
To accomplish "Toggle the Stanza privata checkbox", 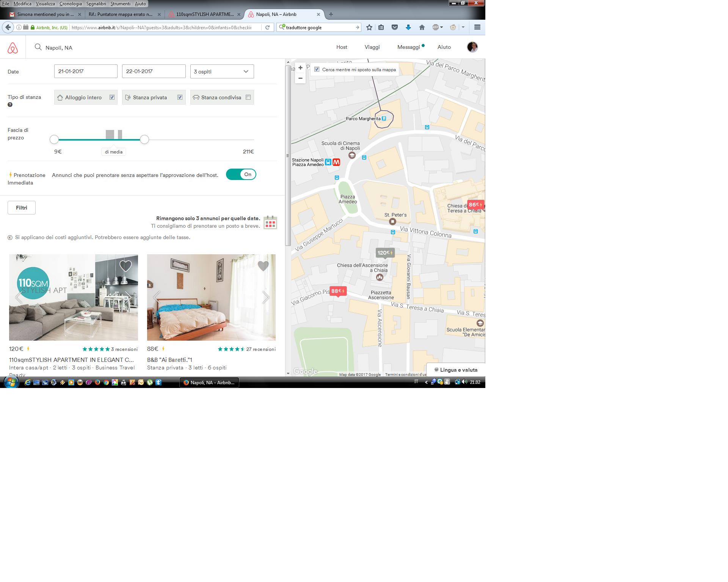I will 180,97.
